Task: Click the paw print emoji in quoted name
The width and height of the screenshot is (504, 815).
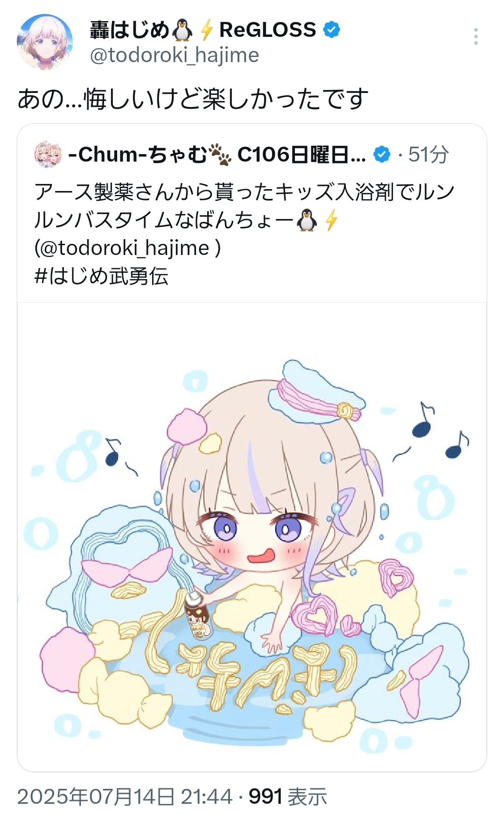Action: tap(220, 155)
